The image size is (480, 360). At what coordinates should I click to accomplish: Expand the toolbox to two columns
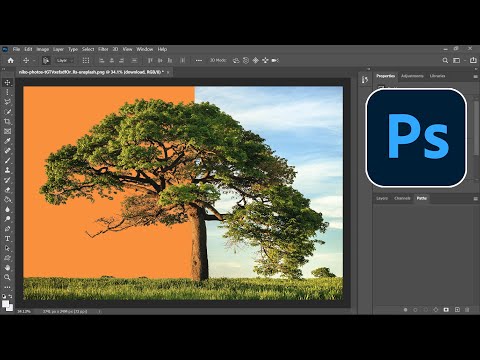coord(4,69)
